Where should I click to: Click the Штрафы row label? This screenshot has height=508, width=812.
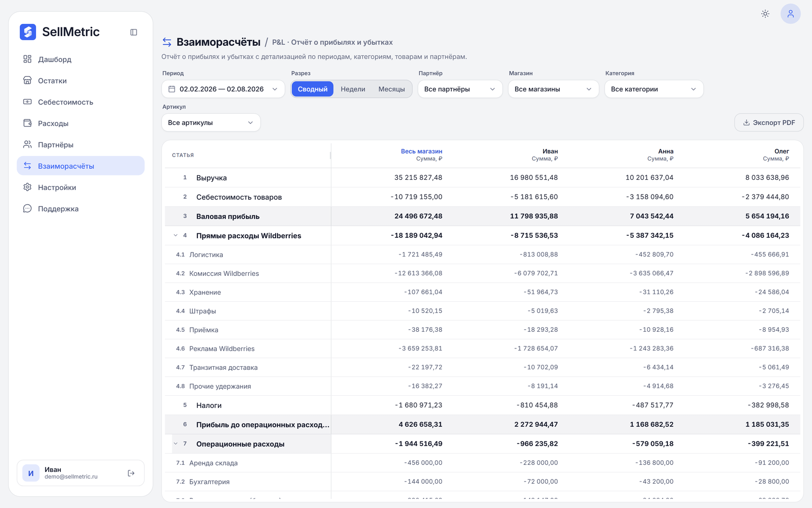[202, 311]
